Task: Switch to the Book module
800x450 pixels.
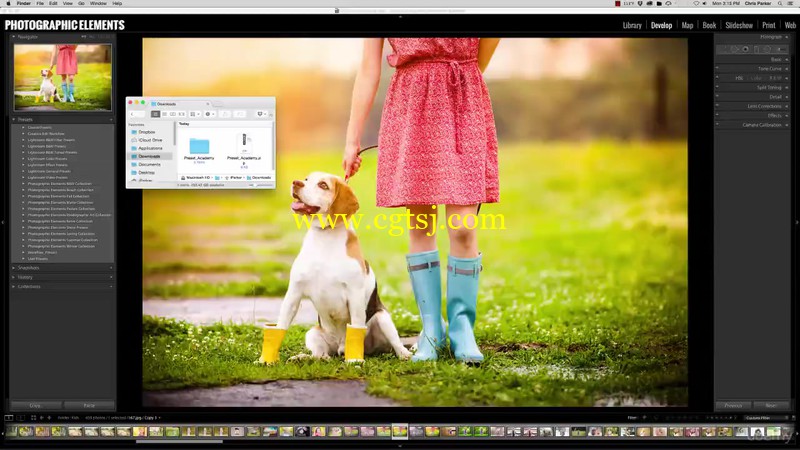Action: click(x=709, y=25)
